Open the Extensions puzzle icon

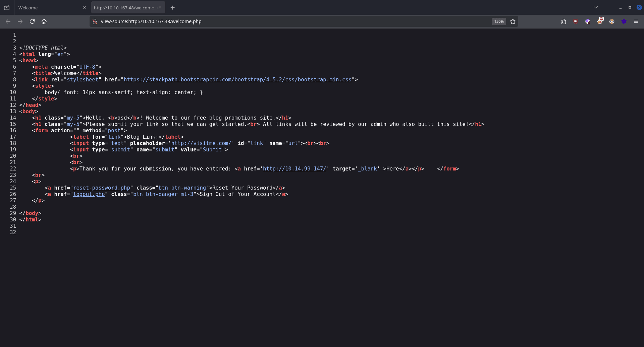pyautogui.click(x=563, y=21)
